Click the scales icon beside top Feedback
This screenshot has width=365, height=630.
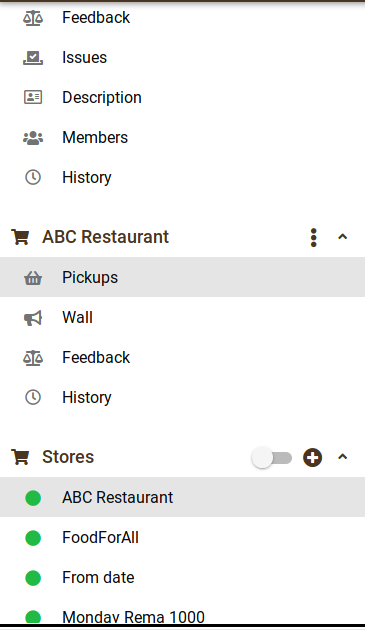pyautogui.click(x=33, y=18)
